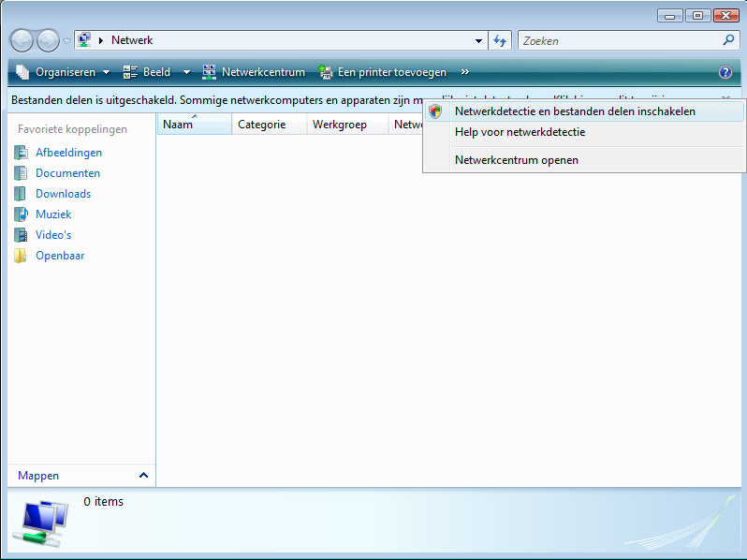The height and width of the screenshot is (560, 747).
Task: Open Netwerkcentrum from the toolbar
Action: (254, 72)
